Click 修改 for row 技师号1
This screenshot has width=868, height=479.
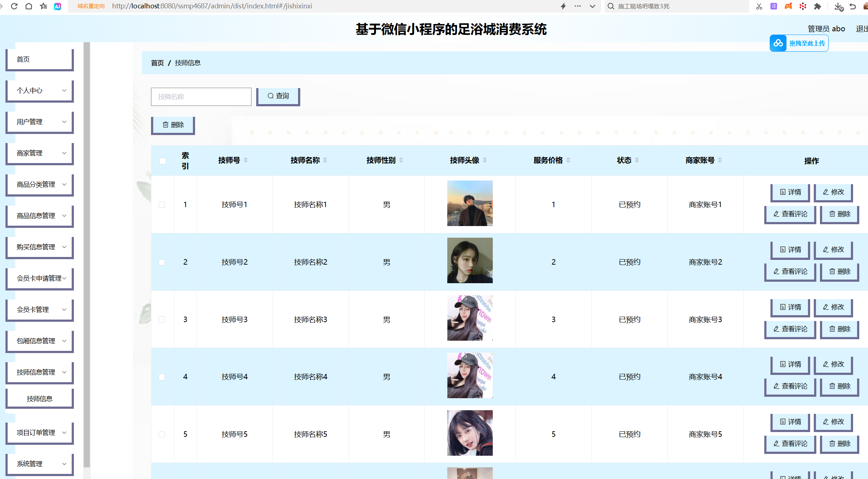pos(833,193)
